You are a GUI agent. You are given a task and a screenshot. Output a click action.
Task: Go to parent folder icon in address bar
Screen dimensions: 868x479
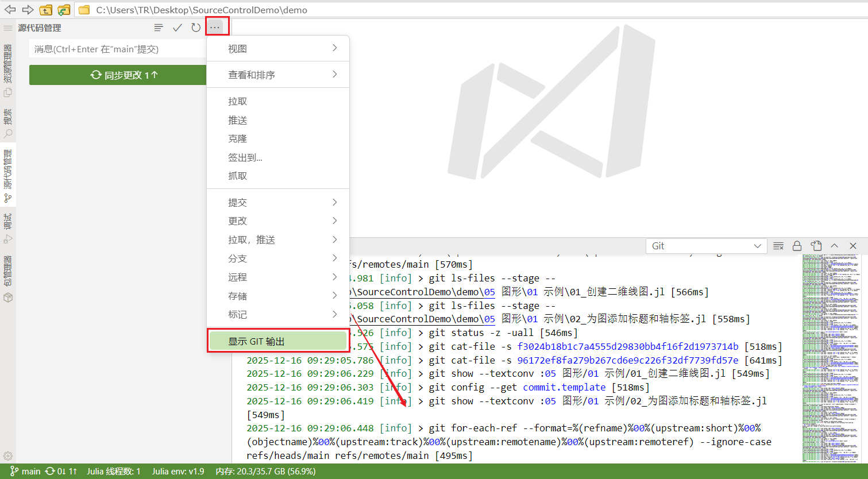point(46,10)
